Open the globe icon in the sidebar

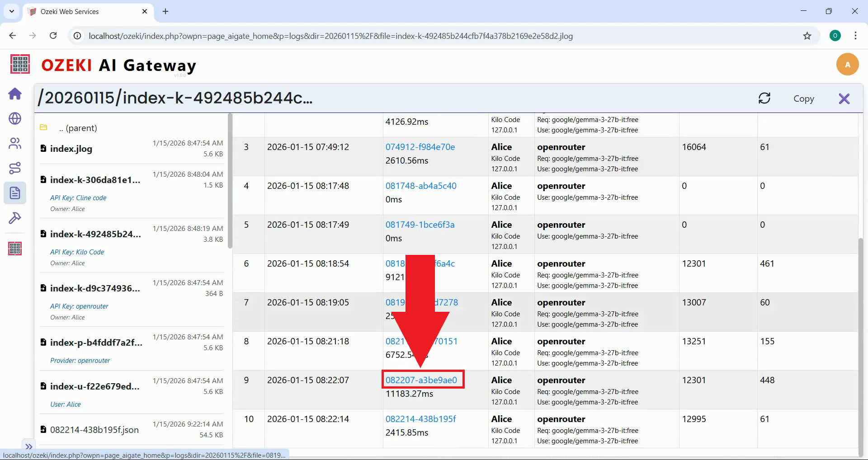15,118
